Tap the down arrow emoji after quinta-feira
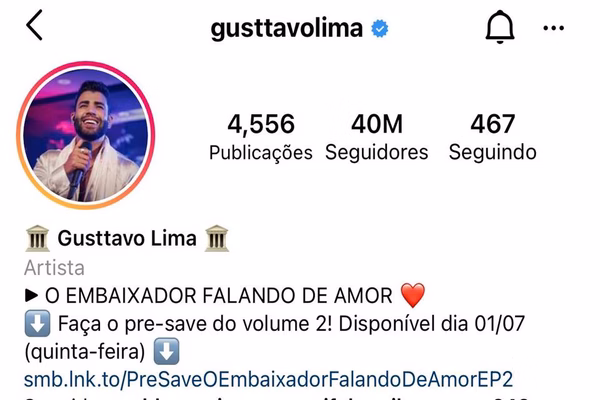Viewport: 600px width, 400px height. click(x=166, y=351)
